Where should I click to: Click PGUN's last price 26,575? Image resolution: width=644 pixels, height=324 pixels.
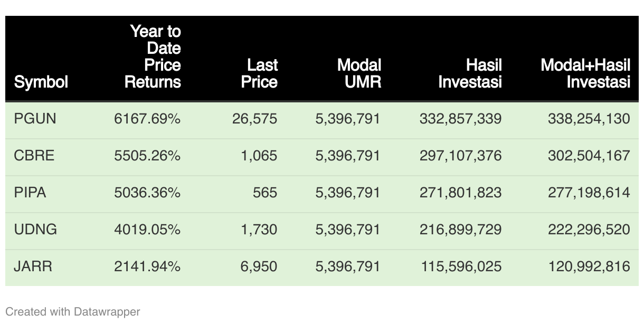pos(254,119)
